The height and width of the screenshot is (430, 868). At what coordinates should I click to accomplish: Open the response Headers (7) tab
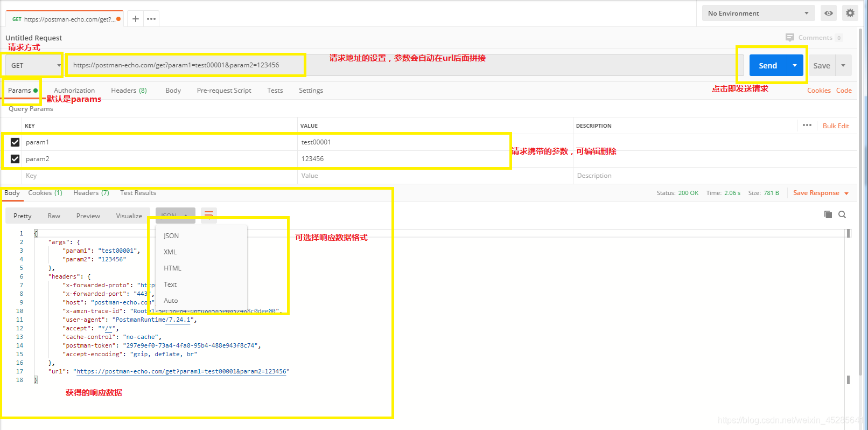point(91,193)
